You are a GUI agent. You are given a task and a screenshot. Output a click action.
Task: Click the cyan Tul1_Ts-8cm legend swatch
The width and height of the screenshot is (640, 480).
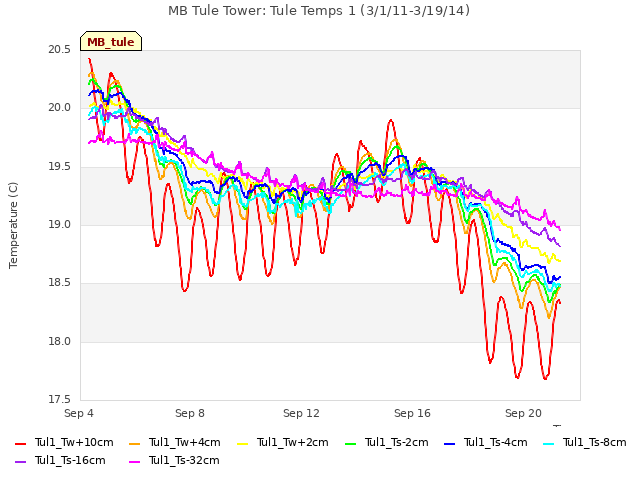[x=549, y=444]
